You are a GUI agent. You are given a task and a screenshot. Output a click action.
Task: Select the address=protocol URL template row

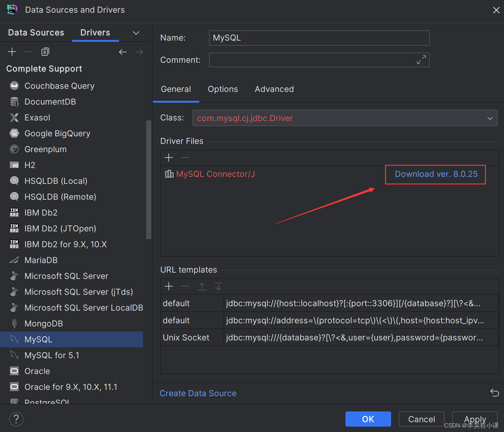pos(330,320)
